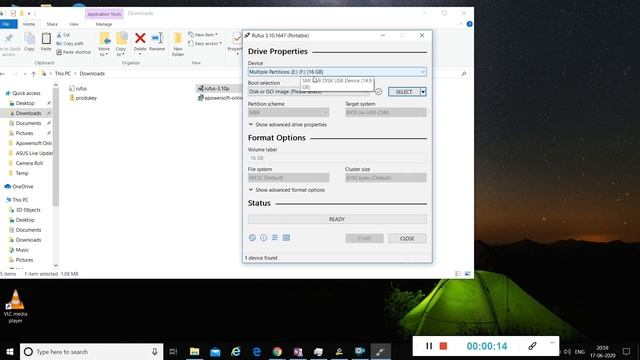This screenshot has height=360, width=640.
Task: Expand Show advanced drive properties
Action: pos(288,124)
